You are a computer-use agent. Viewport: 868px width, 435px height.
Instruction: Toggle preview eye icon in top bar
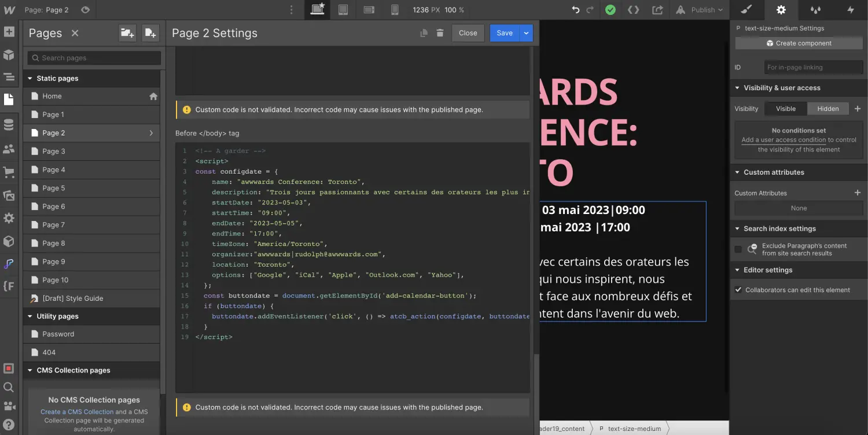pyautogui.click(x=85, y=10)
